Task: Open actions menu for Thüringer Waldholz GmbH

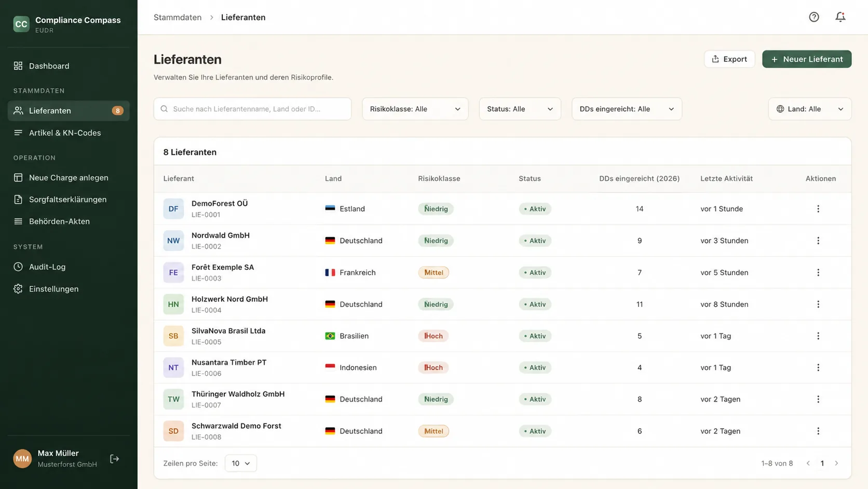Action: point(818,399)
